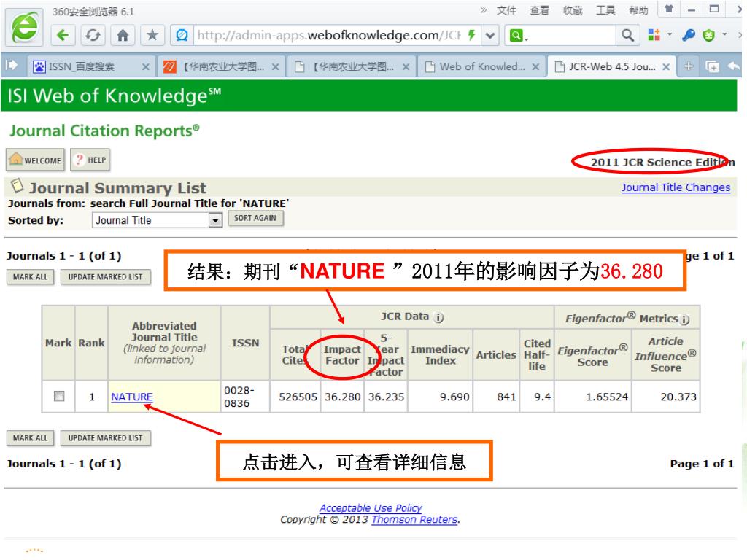Image resolution: width=747 pixels, height=560 pixels.
Task: Bookmark the page with the star icon
Action: [x=152, y=35]
